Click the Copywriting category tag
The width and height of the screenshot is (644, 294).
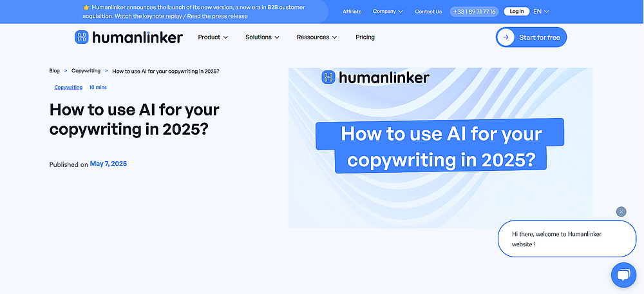tap(69, 87)
